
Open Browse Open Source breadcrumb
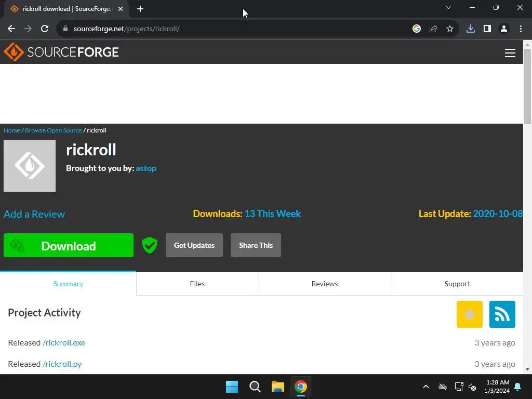click(54, 130)
